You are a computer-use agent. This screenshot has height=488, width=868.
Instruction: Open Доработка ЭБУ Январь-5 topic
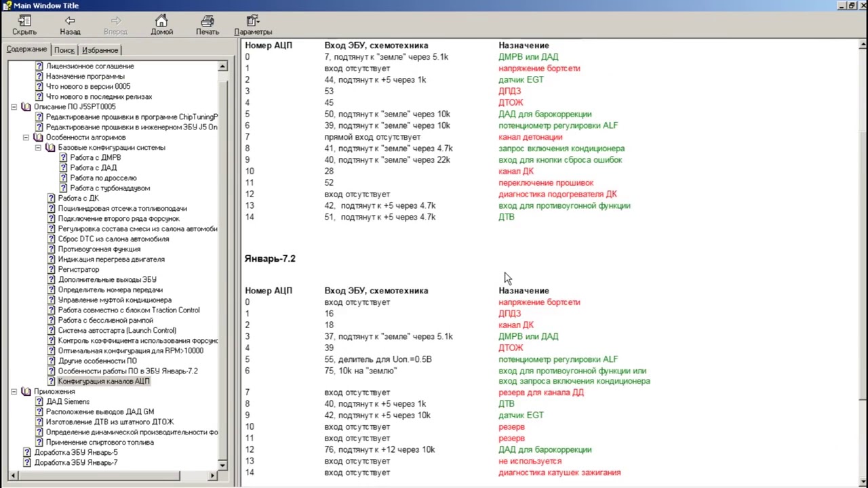pyautogui.click(x=76, y=453)
